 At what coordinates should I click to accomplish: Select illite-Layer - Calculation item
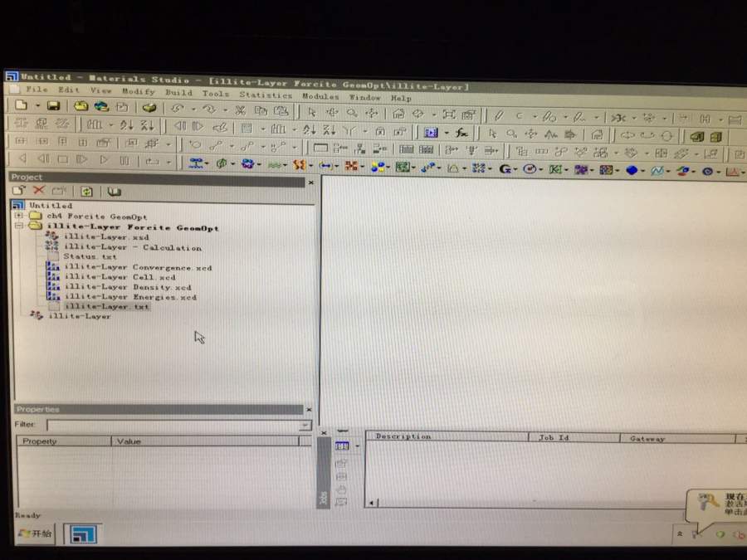tap(133, 247)
